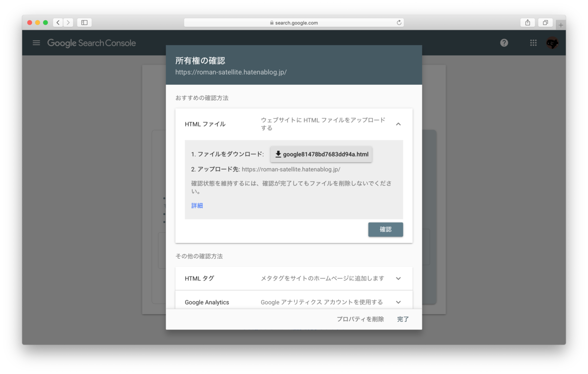Click the 所有権の確認 heading
The image size is (588, 374).
pyautogui.click(x=200, y=61)
